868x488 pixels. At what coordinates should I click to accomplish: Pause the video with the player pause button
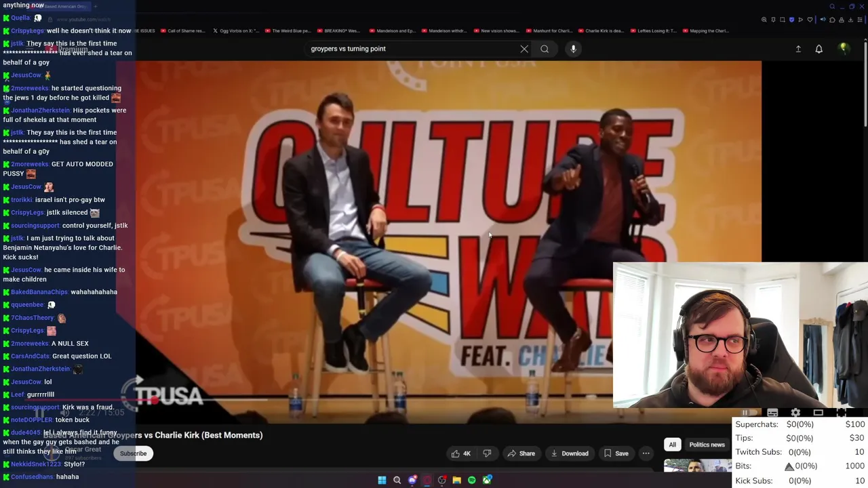coord(40,413)
